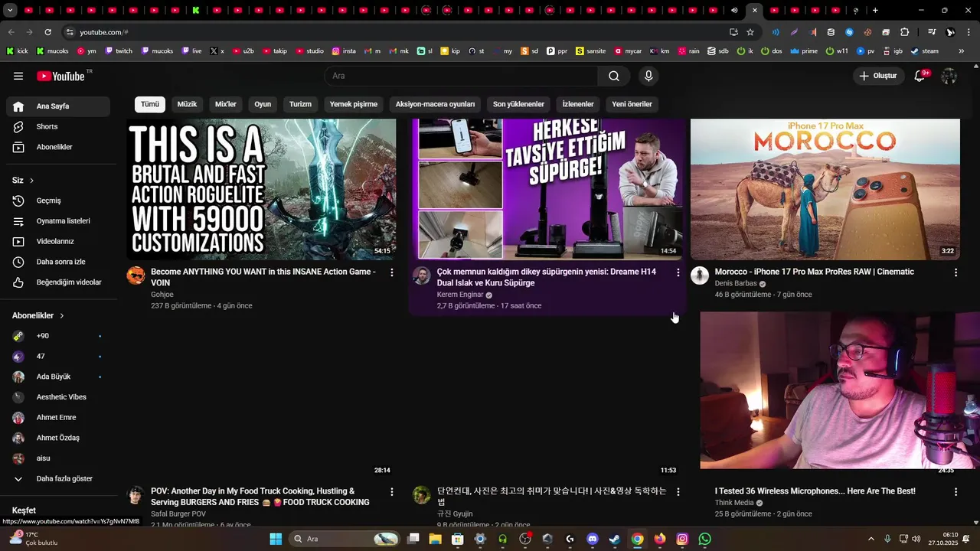Open the notifications bell
This screenshot has height=551, width=980.
[920, 76]
